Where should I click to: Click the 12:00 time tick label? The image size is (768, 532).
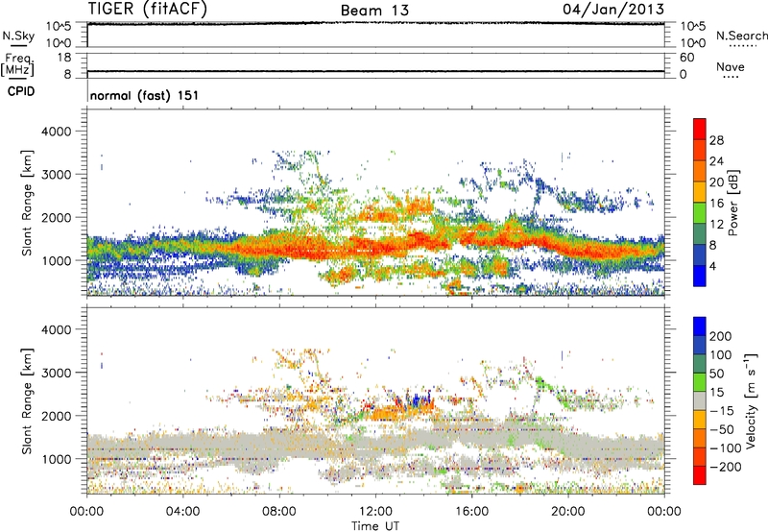375,512
